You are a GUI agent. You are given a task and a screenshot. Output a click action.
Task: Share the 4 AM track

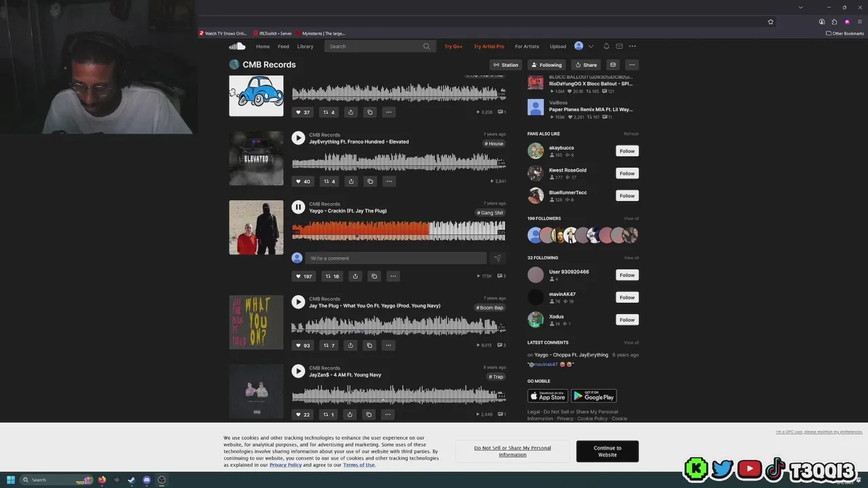click(x=350, y=414)
